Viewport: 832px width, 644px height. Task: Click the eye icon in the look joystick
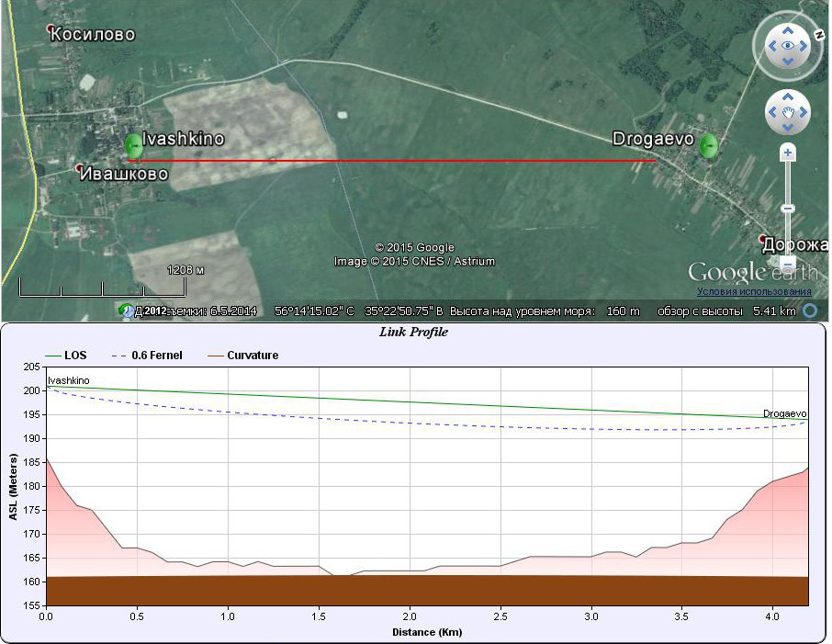coord(788,46)
